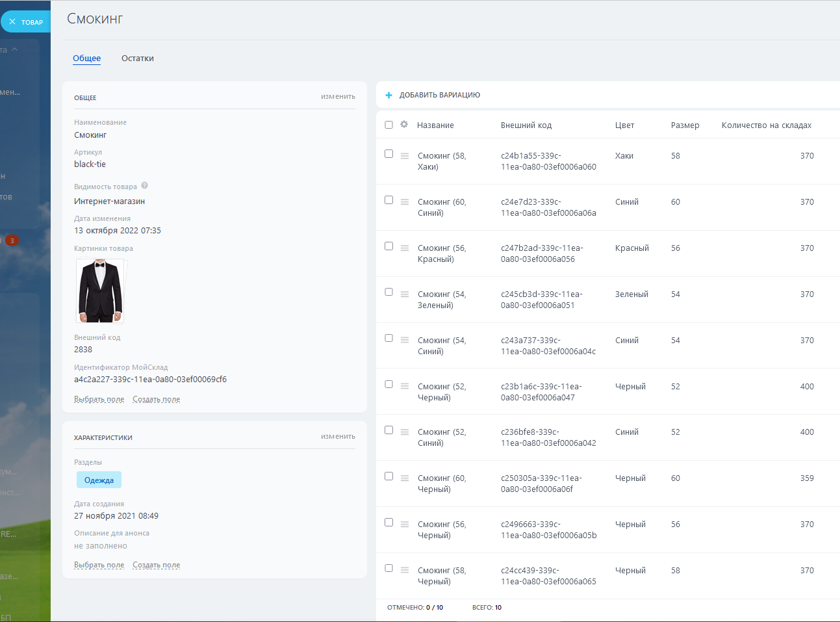This screenshot has height=622, width=840.
Task: Grab drag handle of Смокинг (58, Хаки) row
Action: 405,156
